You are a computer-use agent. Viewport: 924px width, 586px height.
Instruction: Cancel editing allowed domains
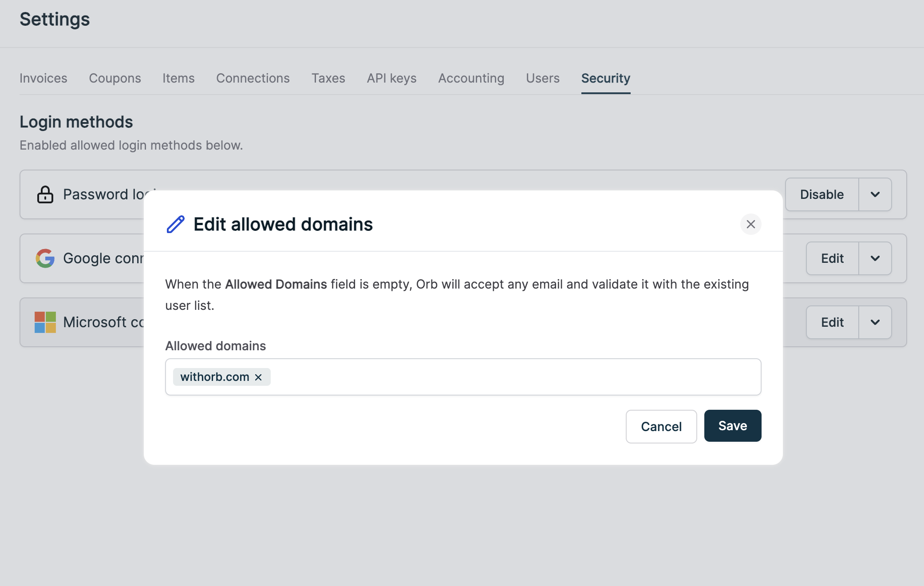click(x=661, y=426)
